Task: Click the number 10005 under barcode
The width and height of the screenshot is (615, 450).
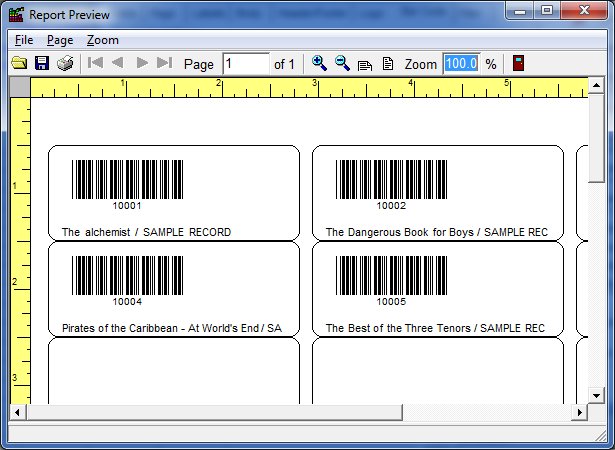Action: [x=391, y=302]
